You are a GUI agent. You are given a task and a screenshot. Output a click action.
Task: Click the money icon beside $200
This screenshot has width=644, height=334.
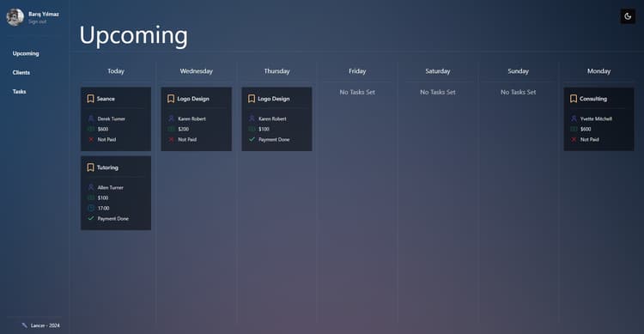coord(171,129)
